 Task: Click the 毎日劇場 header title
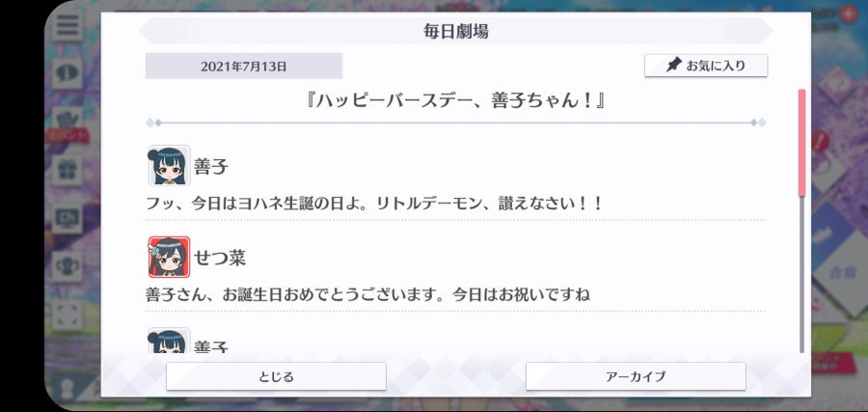click(x=456, y=31)
